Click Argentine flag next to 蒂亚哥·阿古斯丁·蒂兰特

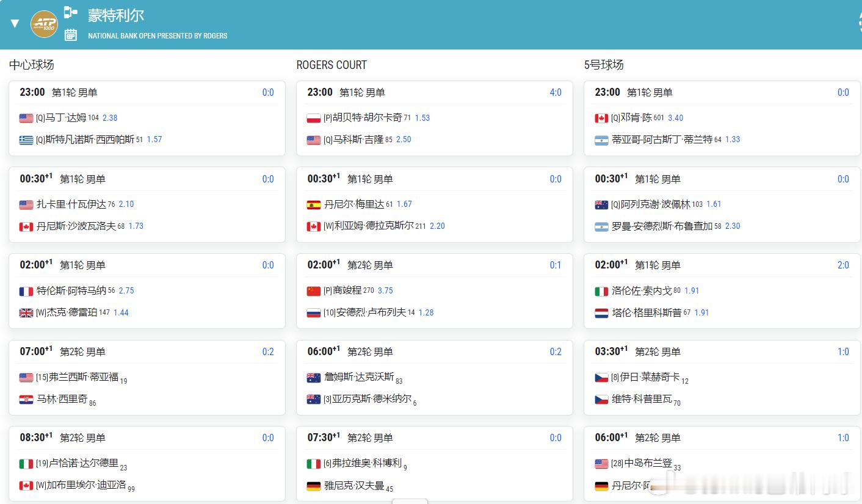pos(602,140)
